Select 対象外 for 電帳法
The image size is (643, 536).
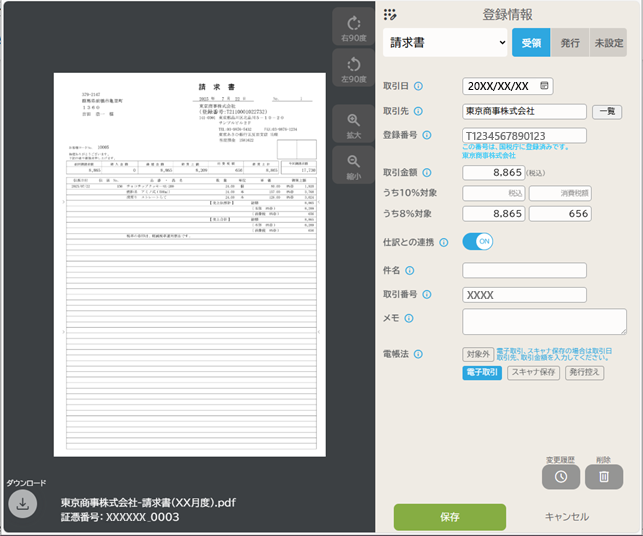(x=478, y=354)
